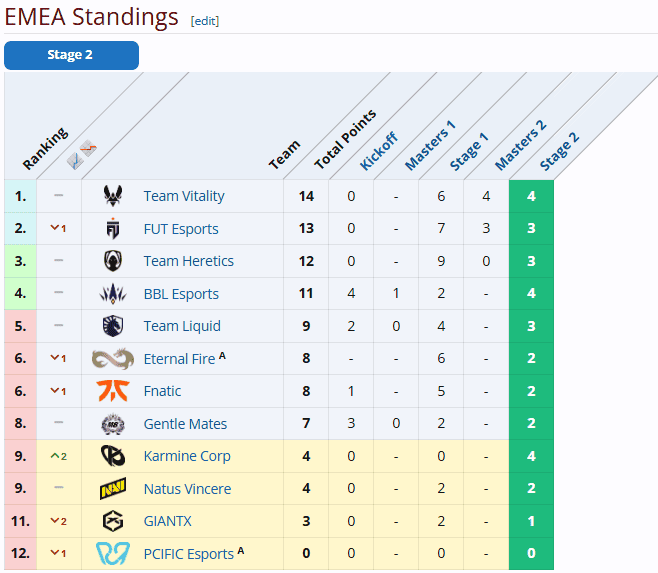The width and height of the screenshot is (658, 573).
Task: Click the Team Liquid logo icon
Action: 113,326
